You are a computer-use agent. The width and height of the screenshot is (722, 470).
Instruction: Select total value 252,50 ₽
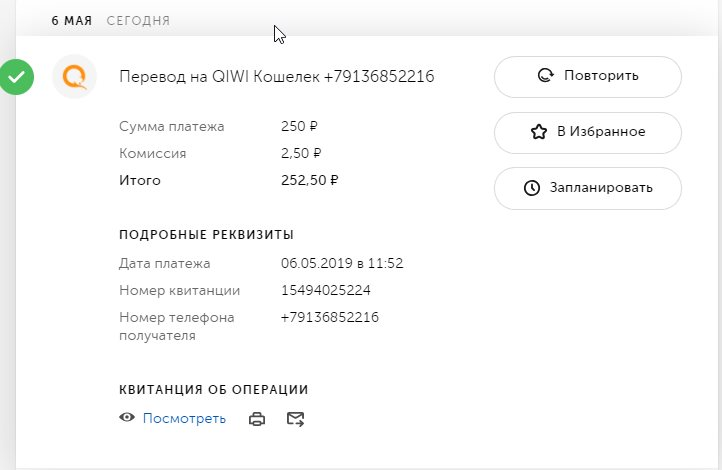[x=309, y=180]
